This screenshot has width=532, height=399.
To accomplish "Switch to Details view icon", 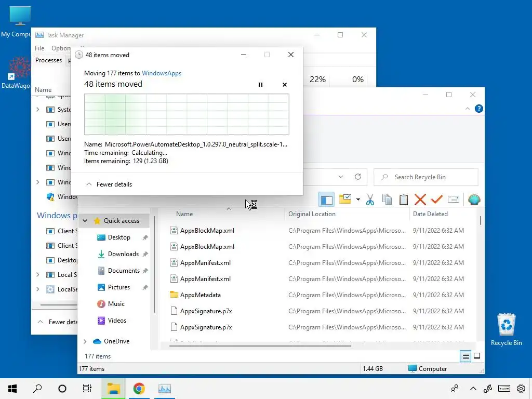I will click(465, 356).
